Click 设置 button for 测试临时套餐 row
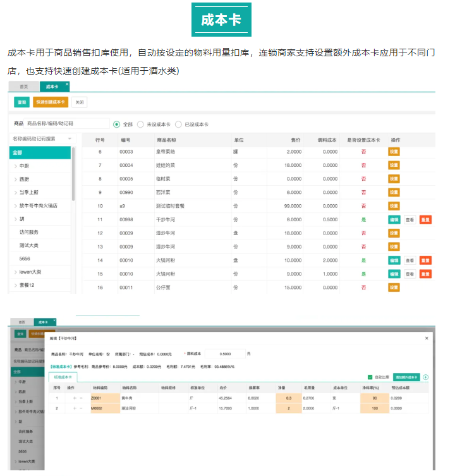This screenshot has width=455, height=476. 394,206
